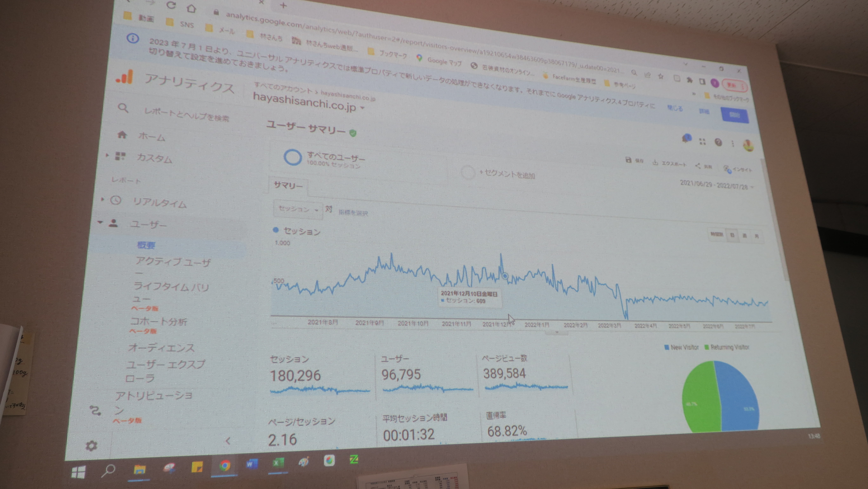The width and height of the screenshot is (868, 489).
Task: Open the date range 2021/06/29 - 2022/07/28 dropdown
Action: point(716,185)
